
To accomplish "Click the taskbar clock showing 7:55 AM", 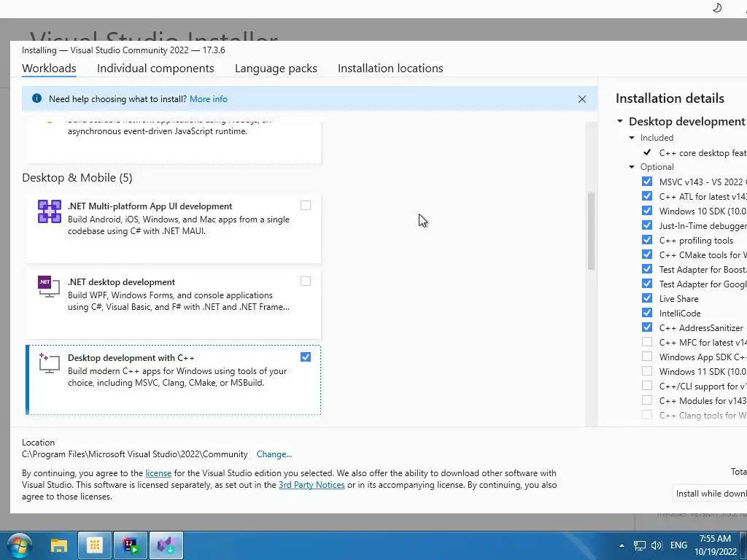I will coord(715,539).
